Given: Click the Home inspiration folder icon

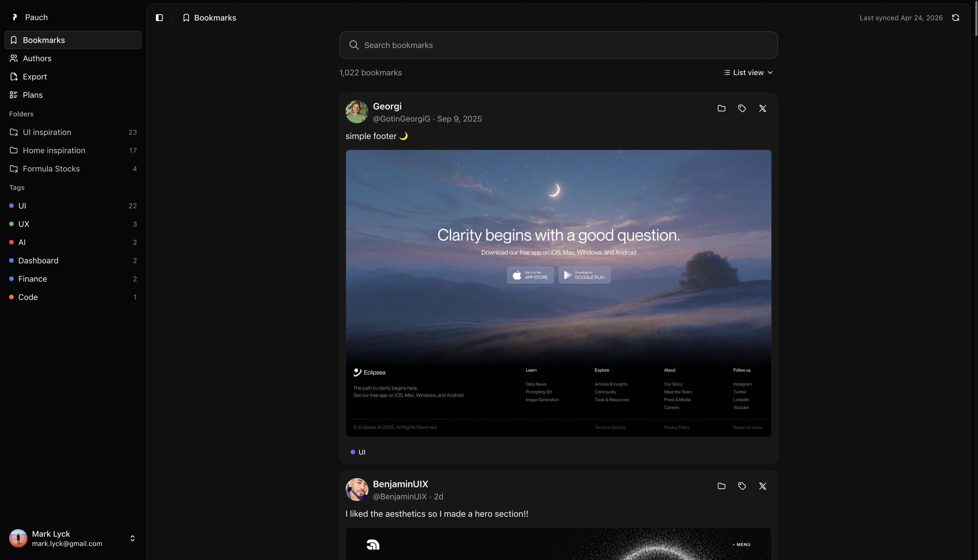Looking at the screenshot, I should pyautogui.click(x=13, y=150).
